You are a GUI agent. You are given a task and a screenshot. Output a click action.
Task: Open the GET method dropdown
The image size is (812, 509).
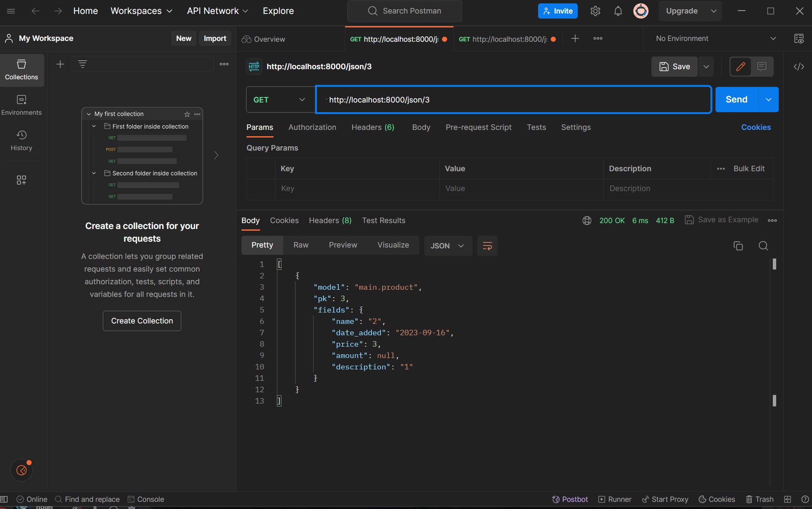(280, 100)
